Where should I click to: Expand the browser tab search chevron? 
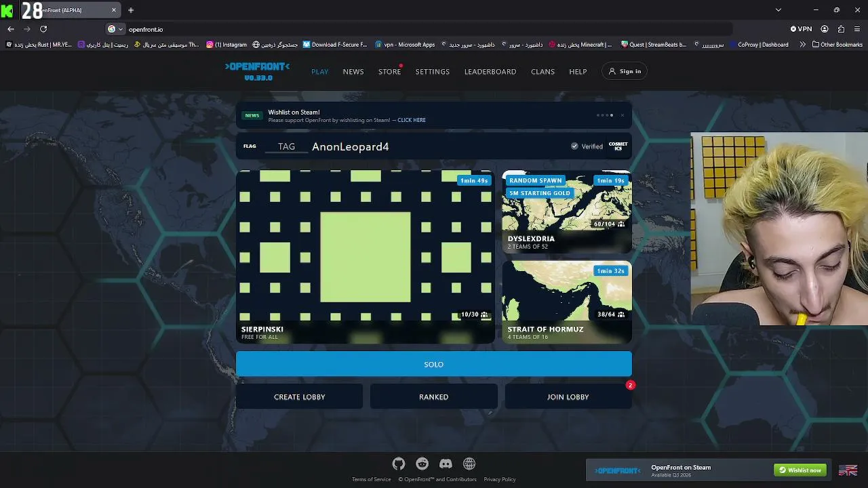(778, 10)
